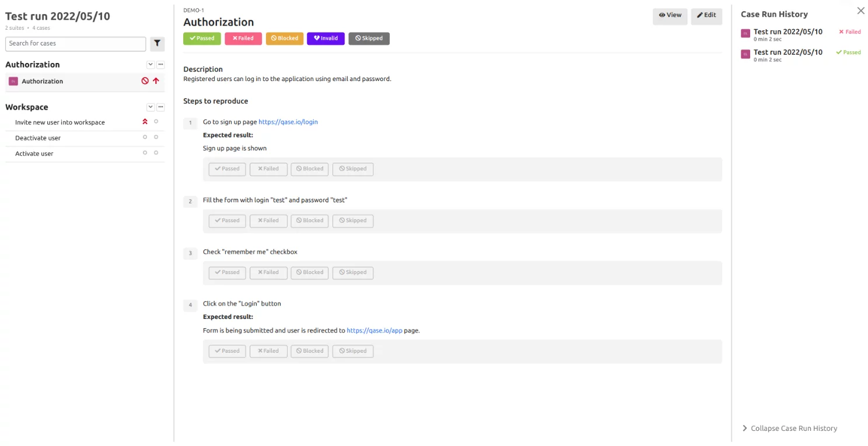868x446 pixels.
Task: Click the pink avatar of the failed test run
Action: click(745, 34)
